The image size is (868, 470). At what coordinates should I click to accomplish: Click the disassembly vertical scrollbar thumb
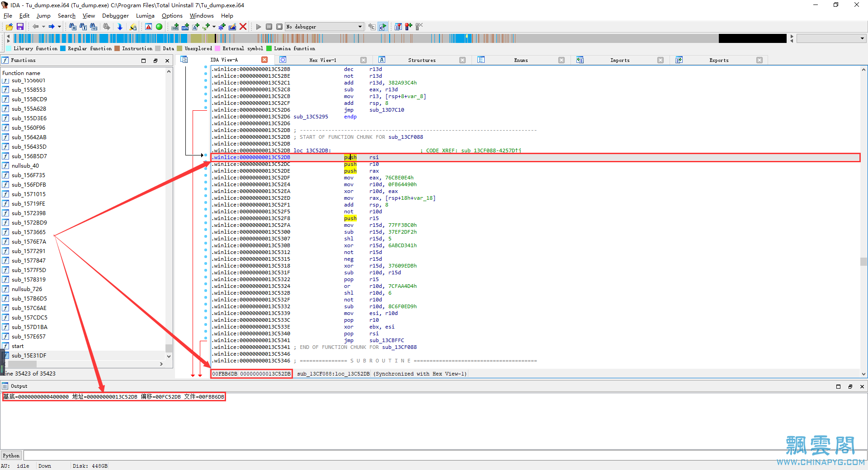pyautogui.click(x=863, y=261)
